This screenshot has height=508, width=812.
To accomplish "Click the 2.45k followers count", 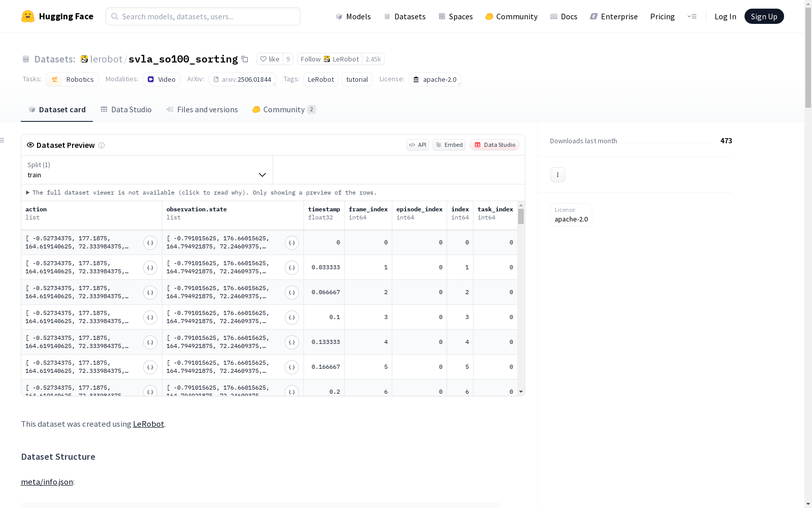I will [373, 59].
